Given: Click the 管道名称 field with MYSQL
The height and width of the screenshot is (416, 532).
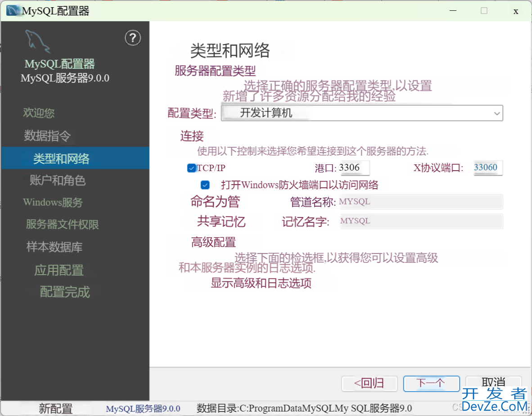Looking at the screenshot, I should 421,202.
